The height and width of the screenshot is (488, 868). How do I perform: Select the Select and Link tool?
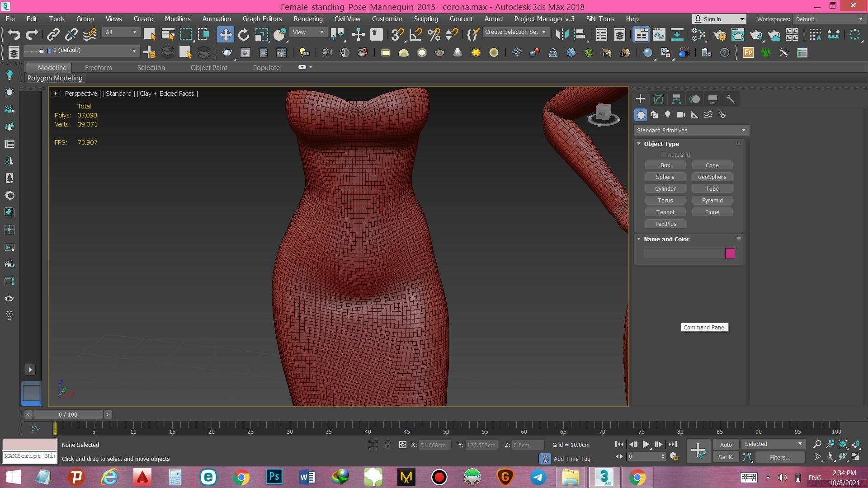[x=53, y=34]
